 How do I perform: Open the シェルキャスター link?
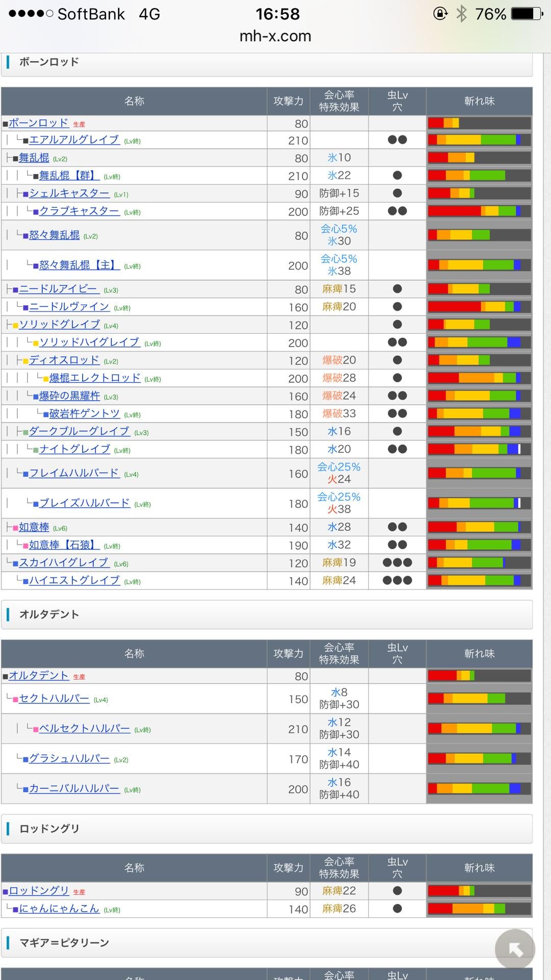pyautogui.click(x=69, y=193)
